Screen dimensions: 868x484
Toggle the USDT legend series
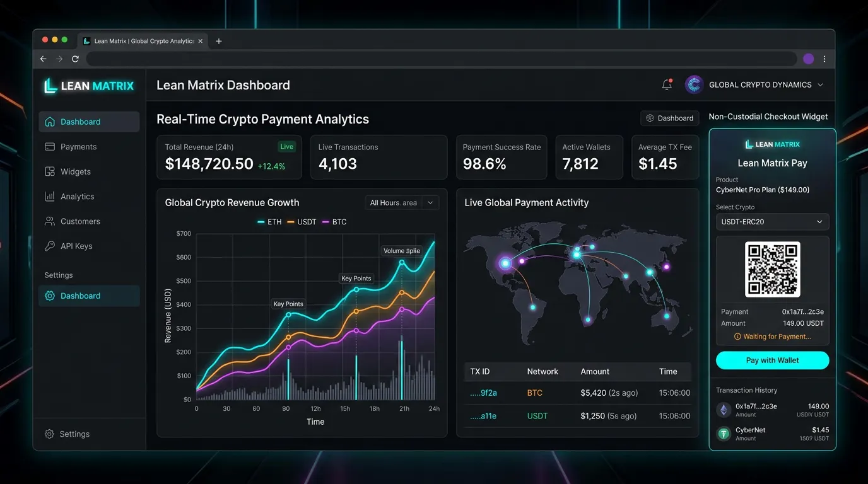pos(302,222)
